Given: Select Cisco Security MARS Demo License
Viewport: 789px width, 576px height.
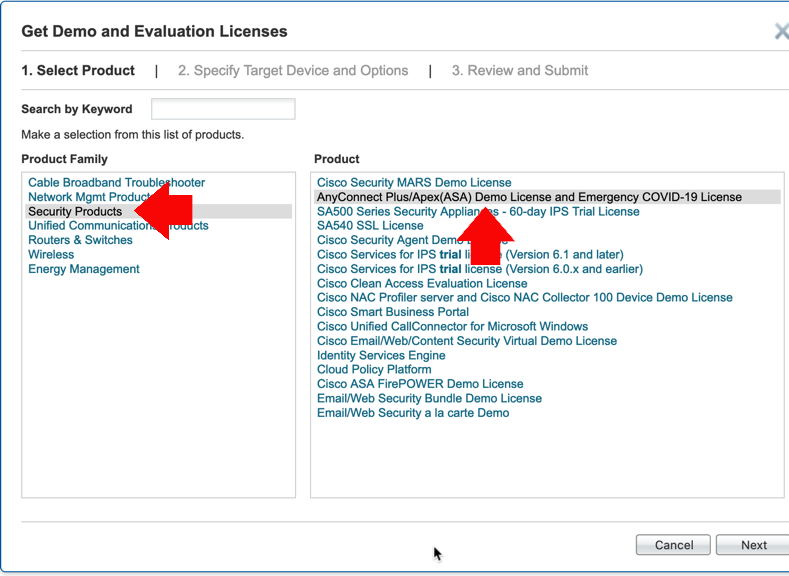Looking at the screenshot, I should [414, 183].
